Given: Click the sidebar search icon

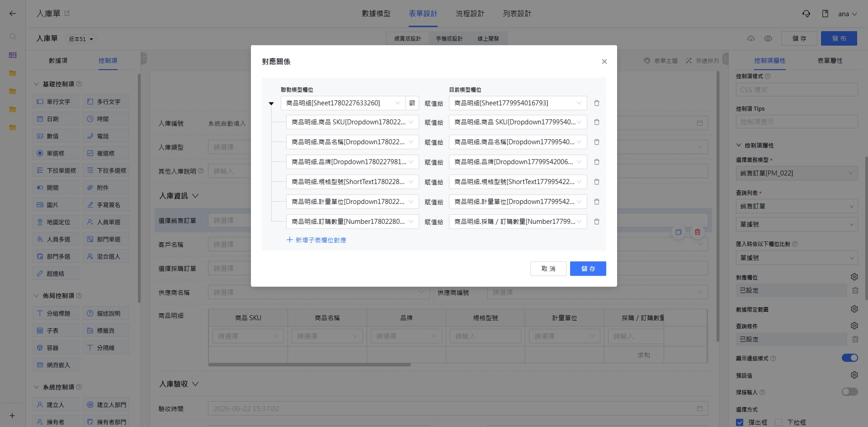Looking at the screenshot, I should (x=13, y=36).
